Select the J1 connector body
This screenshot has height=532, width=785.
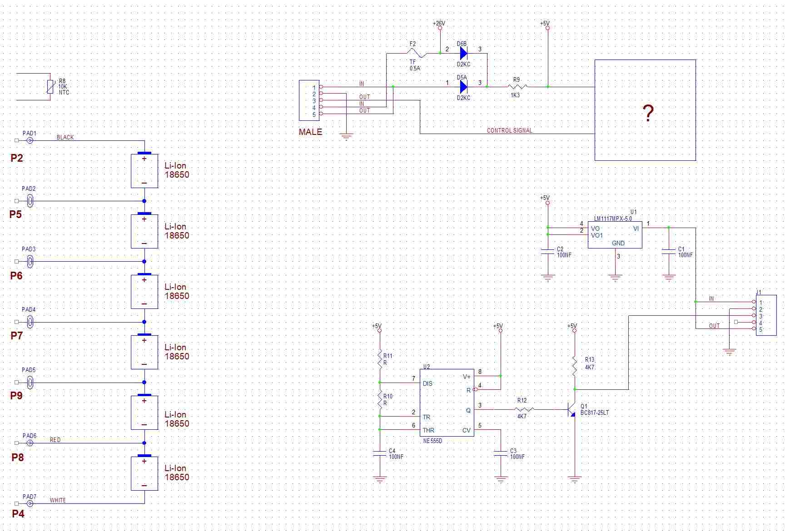(x=766, y=315)
